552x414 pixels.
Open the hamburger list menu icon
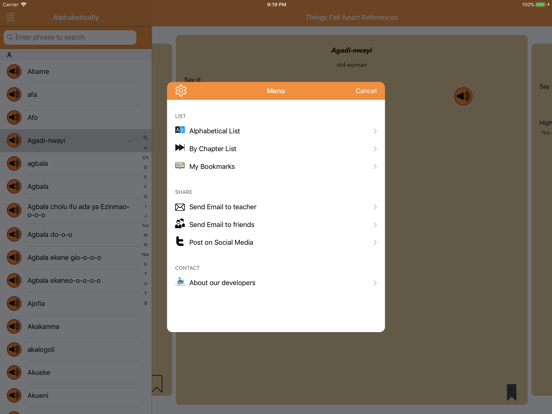(x=11, y=17)
